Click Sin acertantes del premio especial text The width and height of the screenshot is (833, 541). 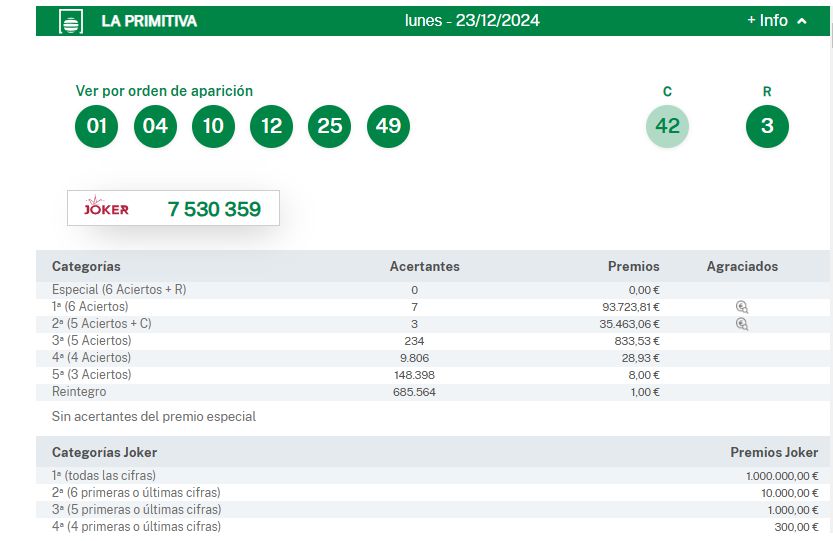click(154, 417)
